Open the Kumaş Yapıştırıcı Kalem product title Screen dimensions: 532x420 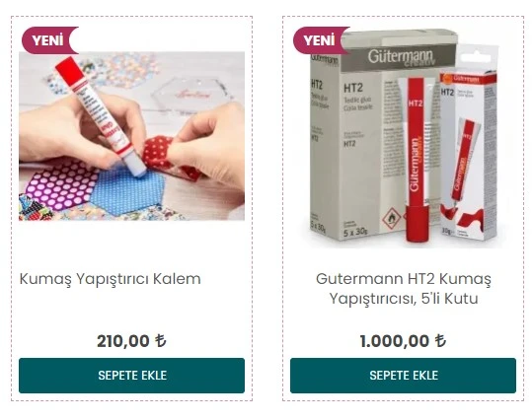click(111, 279)
